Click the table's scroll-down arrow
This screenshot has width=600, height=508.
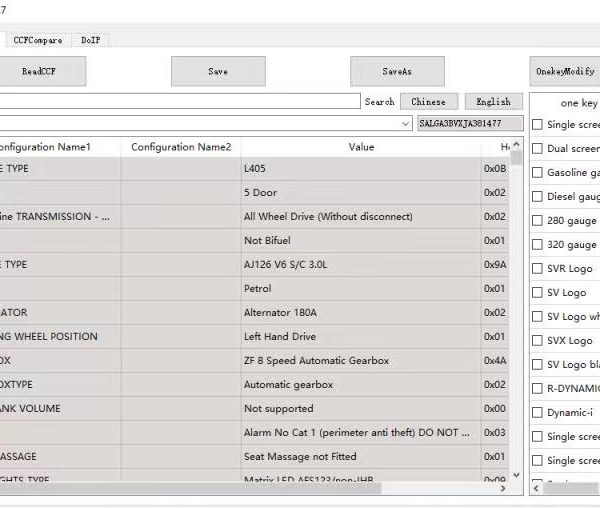click(x=516, y=476)
